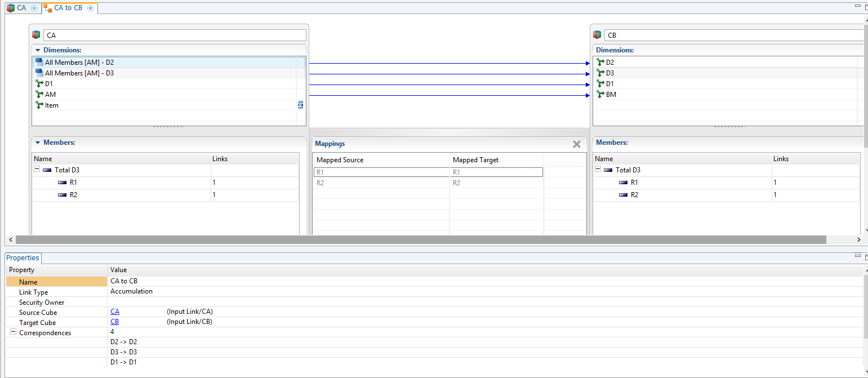868x378 pixels.
Task: Click the horizontal scrollbar right arrow
Action: (858, 240)
